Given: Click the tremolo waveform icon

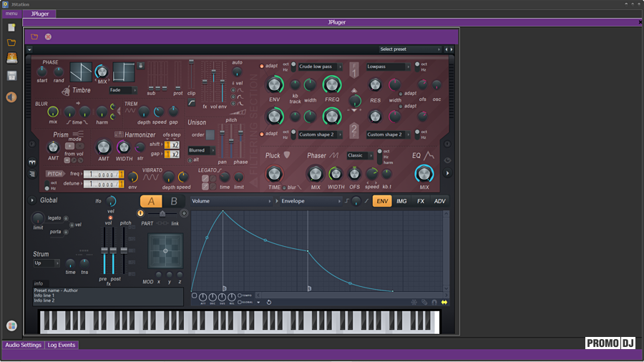Looking at the screenshot, I should [x=130, y=111].
